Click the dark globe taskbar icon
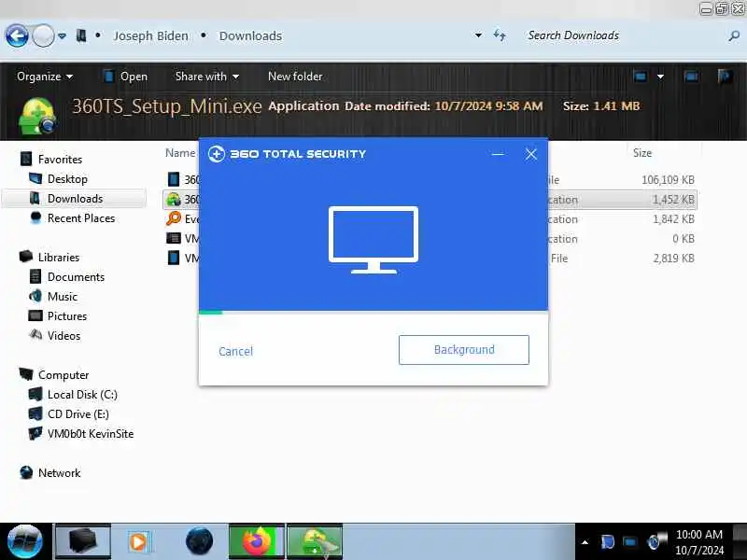Image resolution: width=747 pixels, height=560 pixels. (199, 541)
